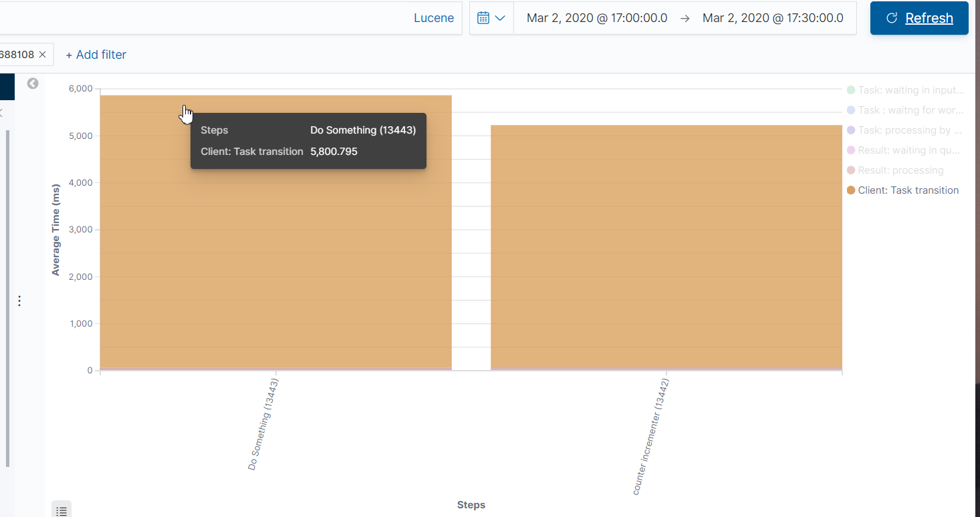This screenshot has height=517, width=980.
Task: Click the arrow between the date range values
Action: point(685,18)
